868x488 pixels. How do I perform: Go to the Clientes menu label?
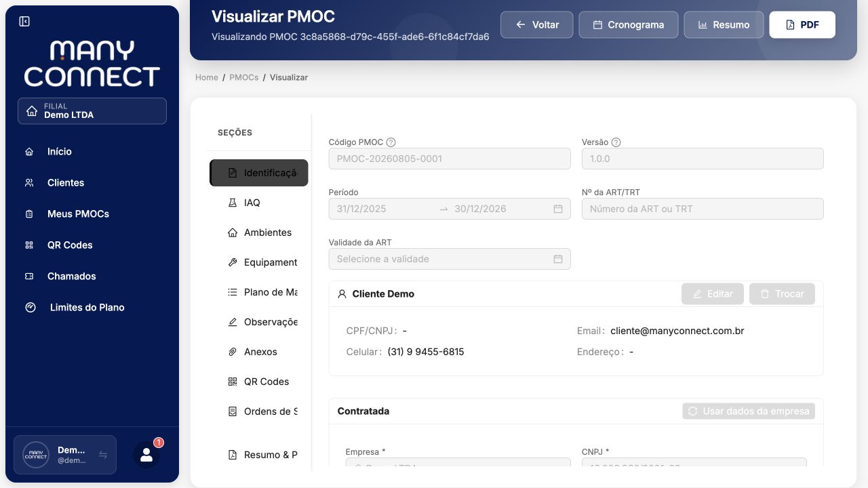(x=66, y=183)
